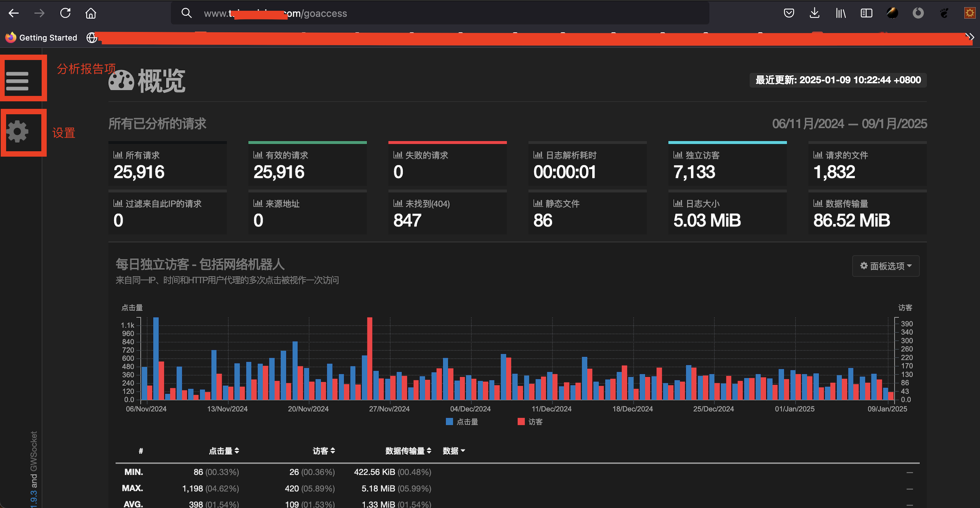
Task: Click the GWSocket link in sidebar
Action: pos(34,451)
